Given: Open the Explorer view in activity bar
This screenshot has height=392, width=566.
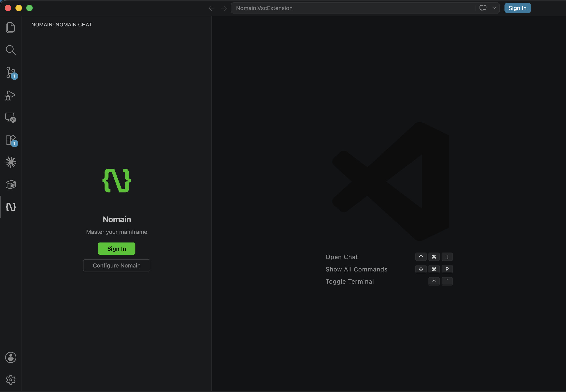Looking at the screenshot, I should 11,28.
